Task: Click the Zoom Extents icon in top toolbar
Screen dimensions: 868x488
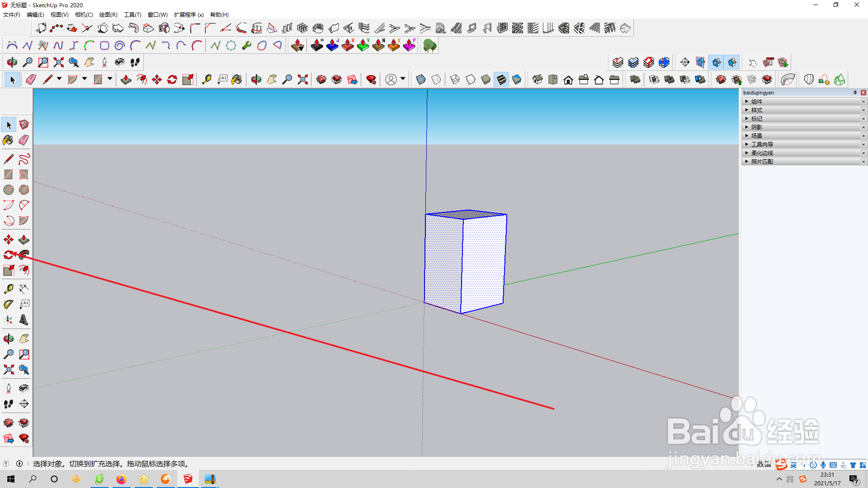Action: tap(303, 80)
